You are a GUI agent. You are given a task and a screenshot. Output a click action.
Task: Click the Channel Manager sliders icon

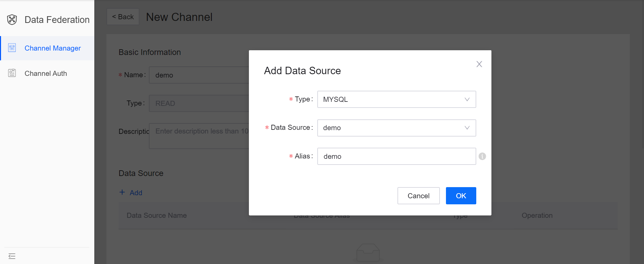click(12, 48)
